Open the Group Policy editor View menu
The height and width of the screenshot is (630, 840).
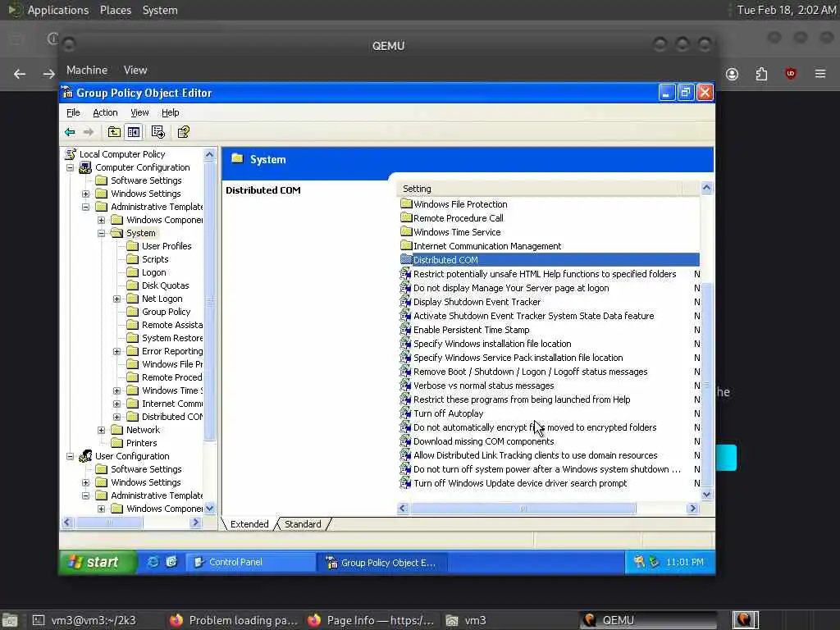tap(139, 112)
